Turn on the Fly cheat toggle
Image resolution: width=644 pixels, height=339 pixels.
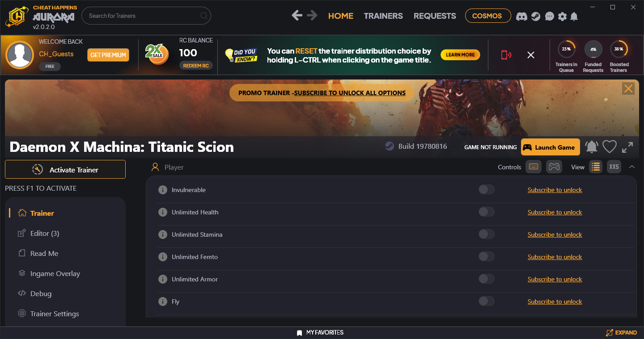(x=487, y=301)
